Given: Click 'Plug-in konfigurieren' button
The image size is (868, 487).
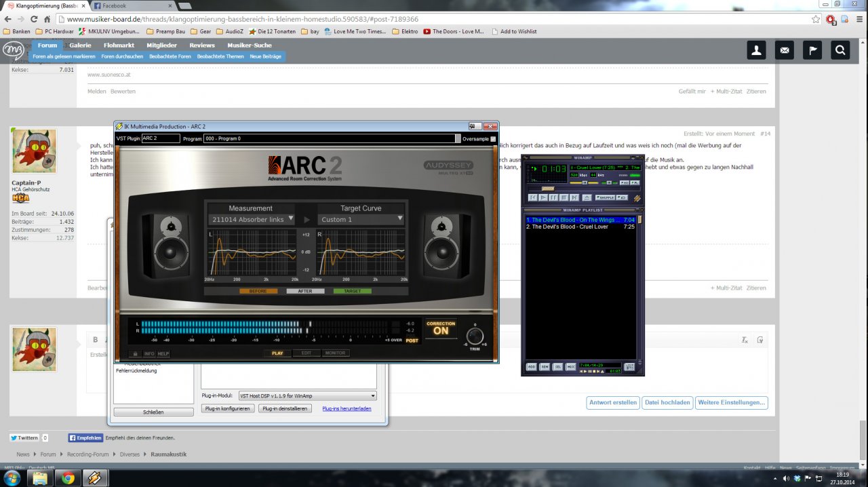Looking at the screenshot, I should coord(228,408).
